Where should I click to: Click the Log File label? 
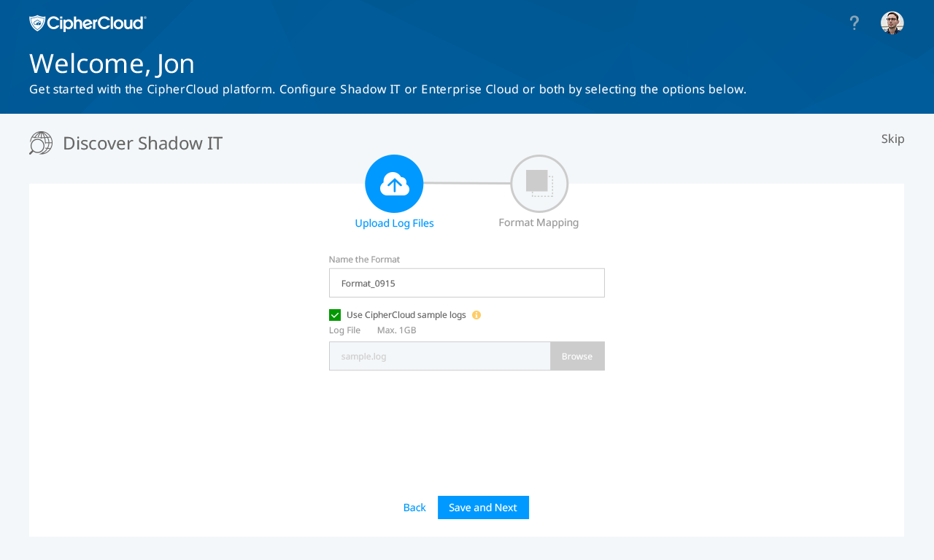tap(344, 330)
